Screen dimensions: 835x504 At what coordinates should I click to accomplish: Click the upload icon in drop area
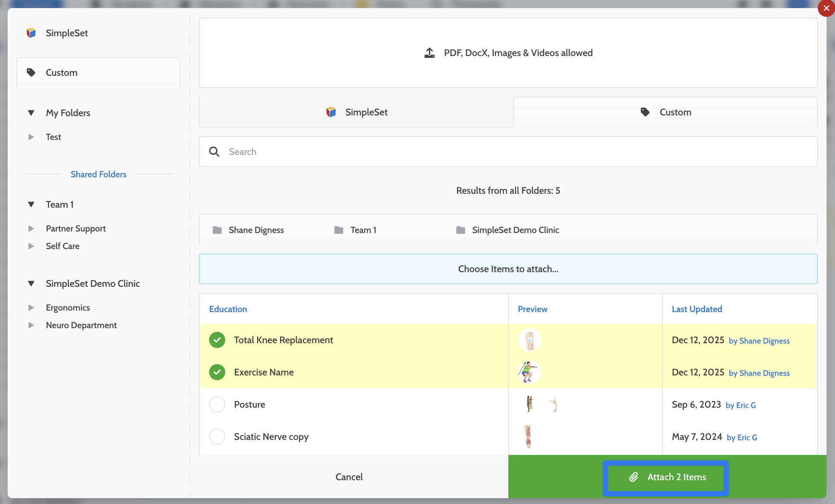pos(429,53)
